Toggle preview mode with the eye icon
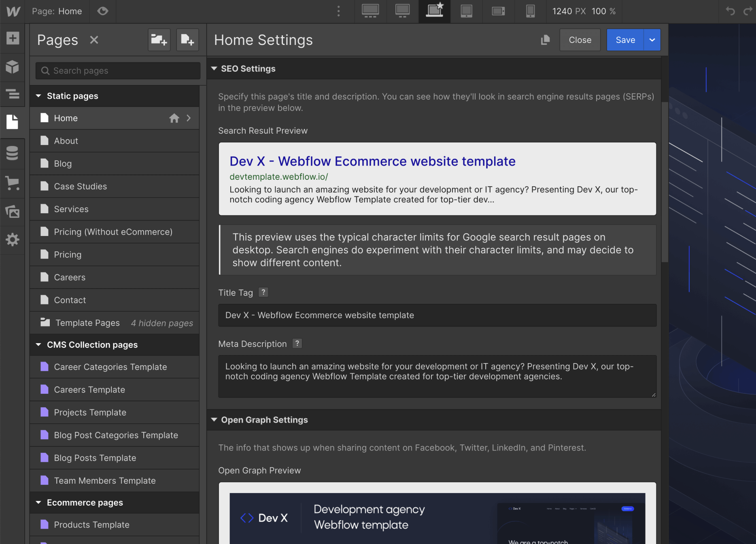The height and width of the screenshot is (544, 756). pyautogui.click(x=102, y=11)
